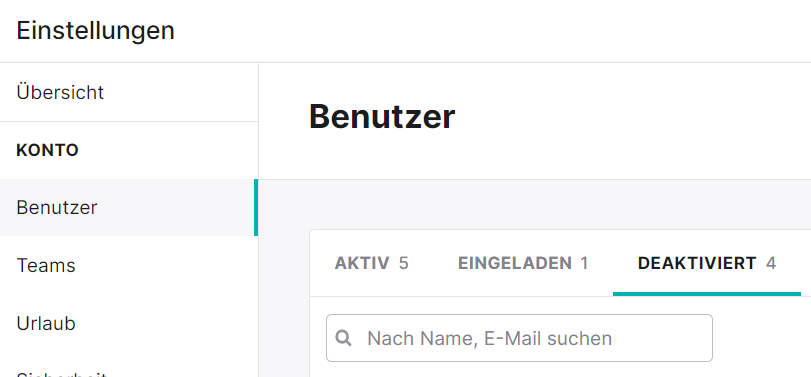Viewport: 811px width, 377px height.
Task: Click the Einstellungen page title
Action: point(96,31)
